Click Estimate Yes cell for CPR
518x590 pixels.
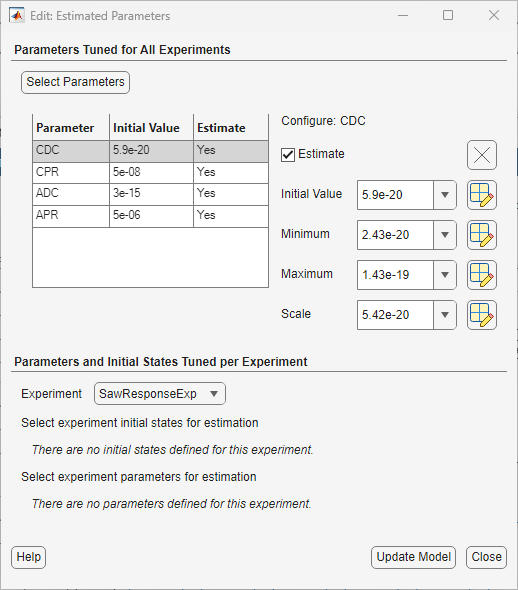(231, 173)
